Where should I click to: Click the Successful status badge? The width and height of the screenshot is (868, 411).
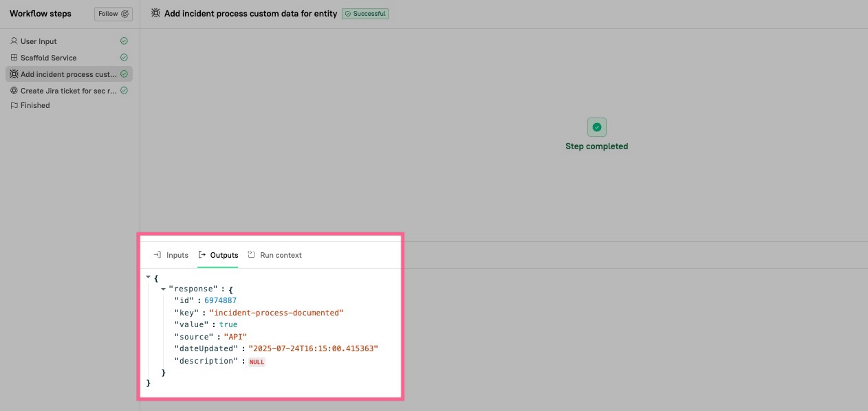[x=365, y=14]
